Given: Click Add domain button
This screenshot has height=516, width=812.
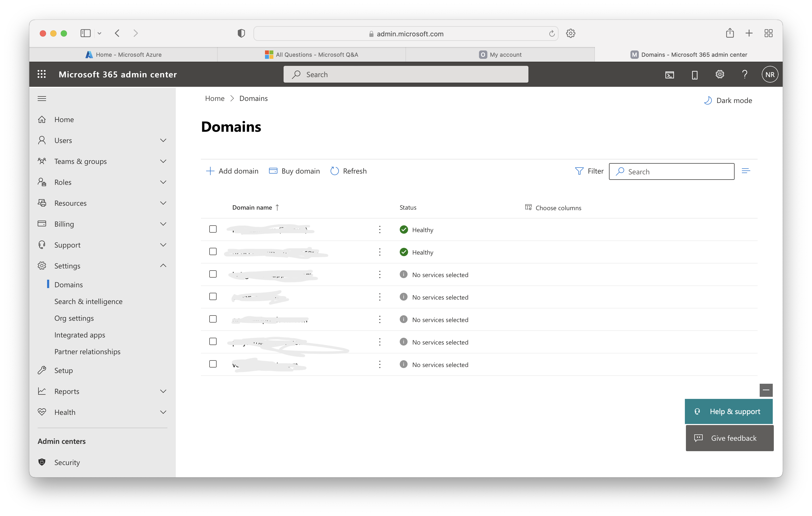Looking at the screenshot, I should pos(232,171).
